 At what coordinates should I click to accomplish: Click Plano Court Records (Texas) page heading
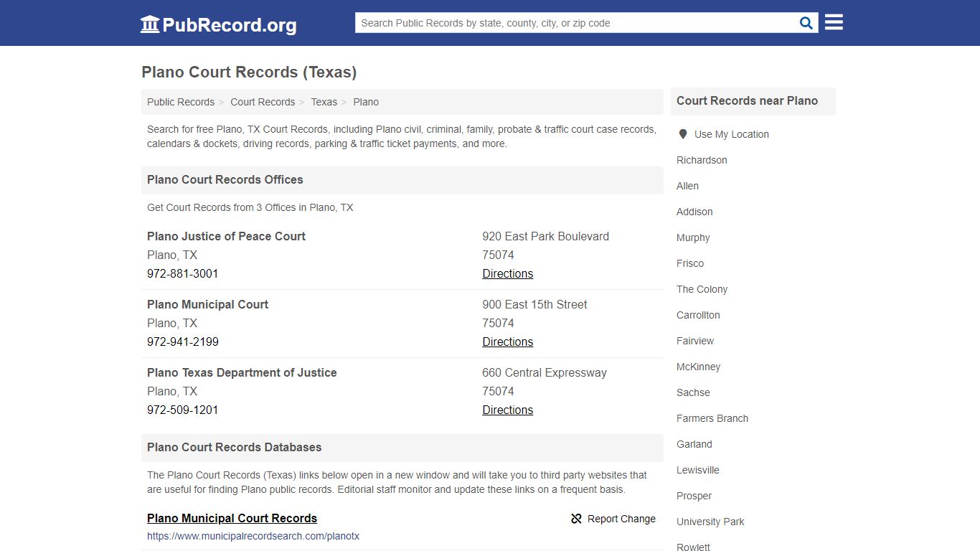[x=249, y=72]
